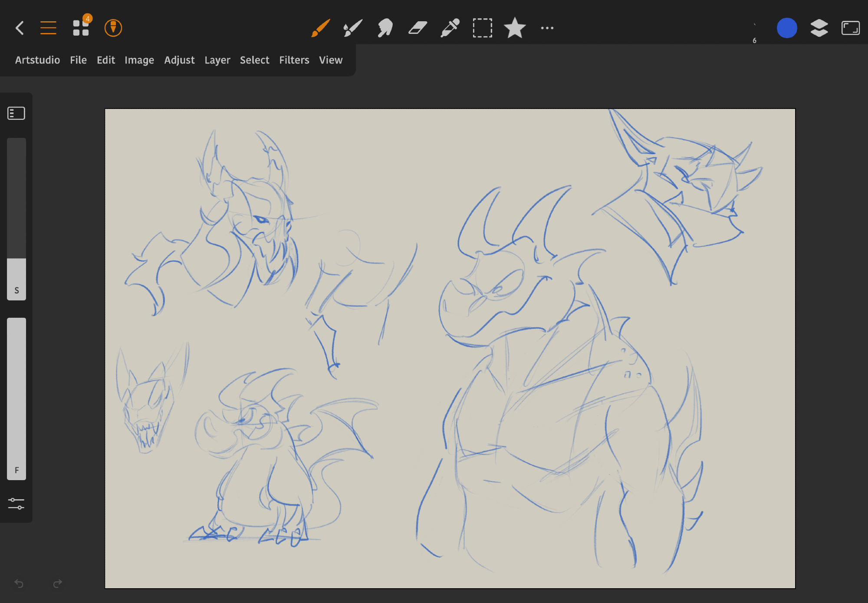The width and height of the screenshot is (868, 603).
Task: Open the Filters menu
Action: pyautogui.click(x=294, y=60)
